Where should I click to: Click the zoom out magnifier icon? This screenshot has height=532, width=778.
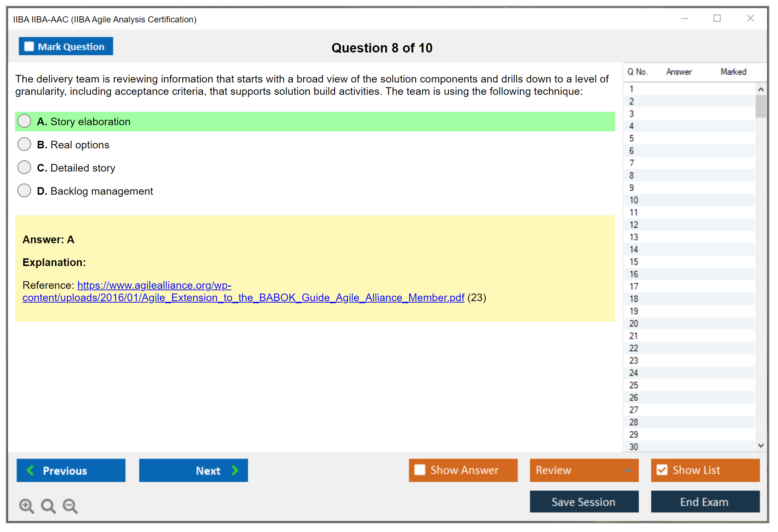click(x=70, y=506)
